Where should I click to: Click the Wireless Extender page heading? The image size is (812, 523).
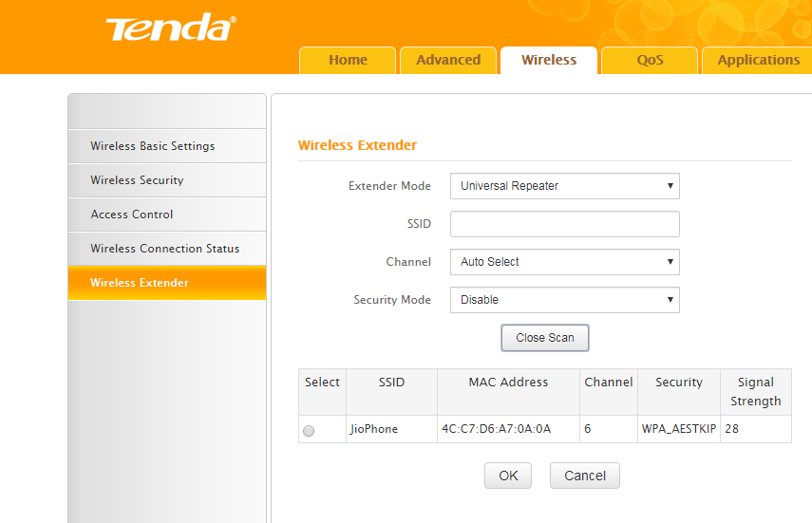pos(357,145)
